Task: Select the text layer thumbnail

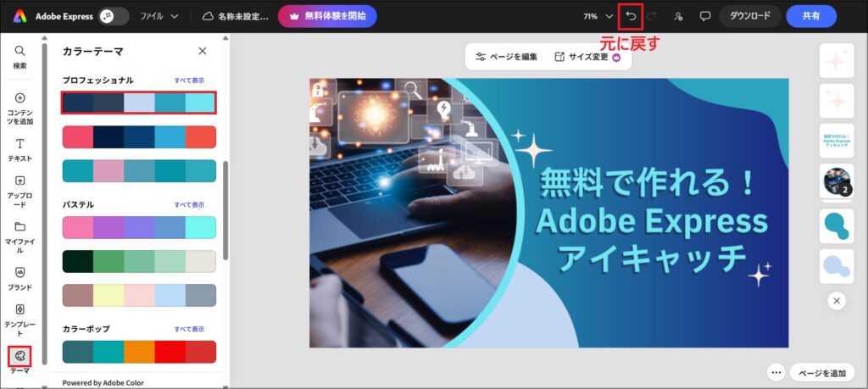Action: 837,141
